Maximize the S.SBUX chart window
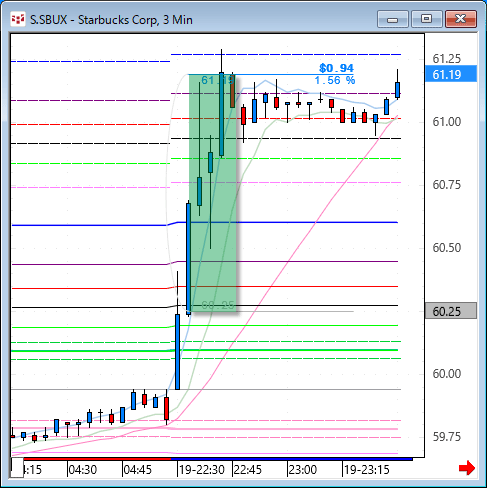Image resolution: width=487 pixels, height=488 pixels. coord(427,19)
